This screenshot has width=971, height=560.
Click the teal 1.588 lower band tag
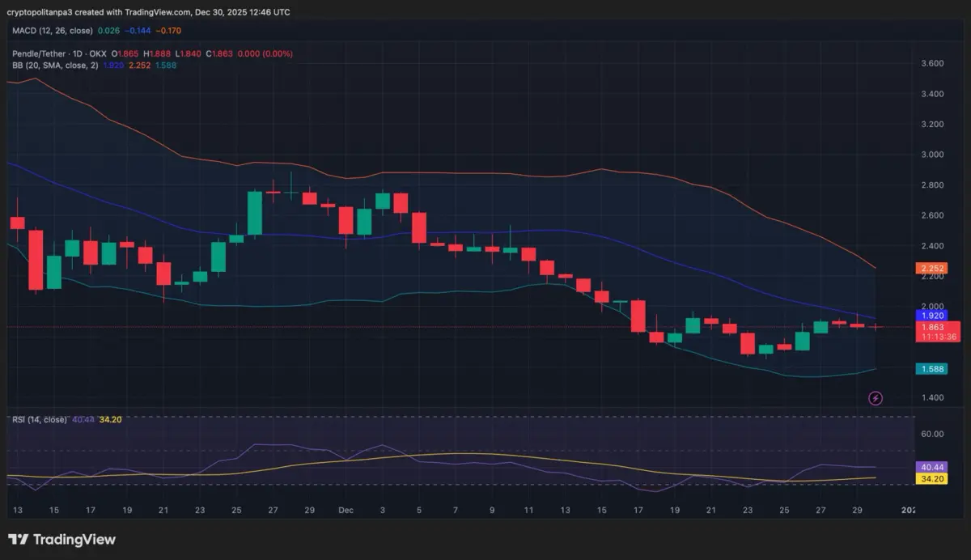[930, 369]
